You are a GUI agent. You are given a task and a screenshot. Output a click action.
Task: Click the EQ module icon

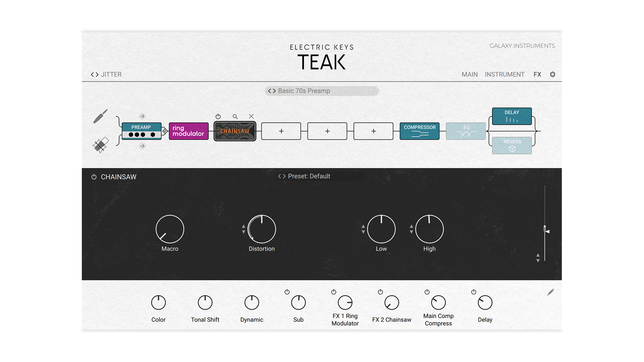(x=466, y=131)
